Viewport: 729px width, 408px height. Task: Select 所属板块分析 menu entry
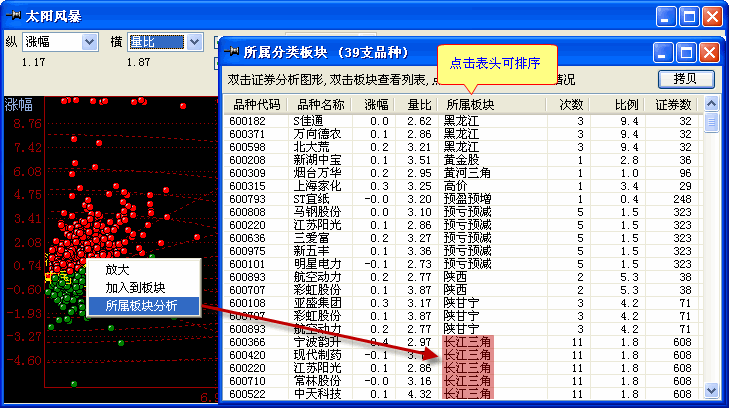[140, 306]
